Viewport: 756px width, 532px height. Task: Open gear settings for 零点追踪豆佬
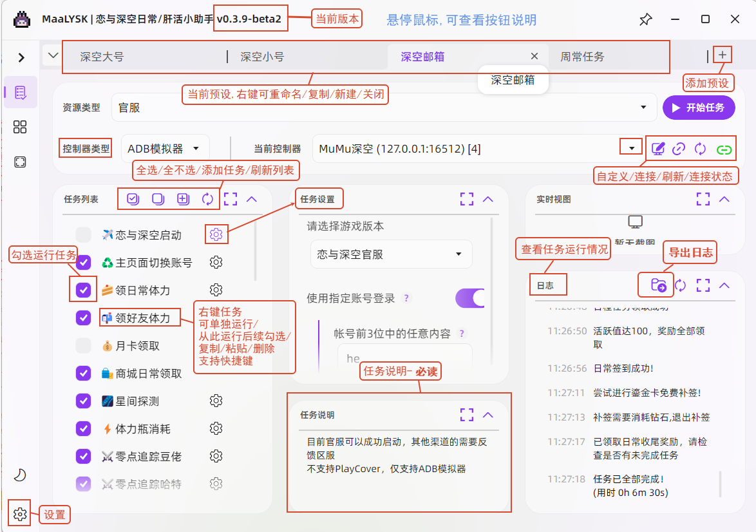(x=216, y=456)
